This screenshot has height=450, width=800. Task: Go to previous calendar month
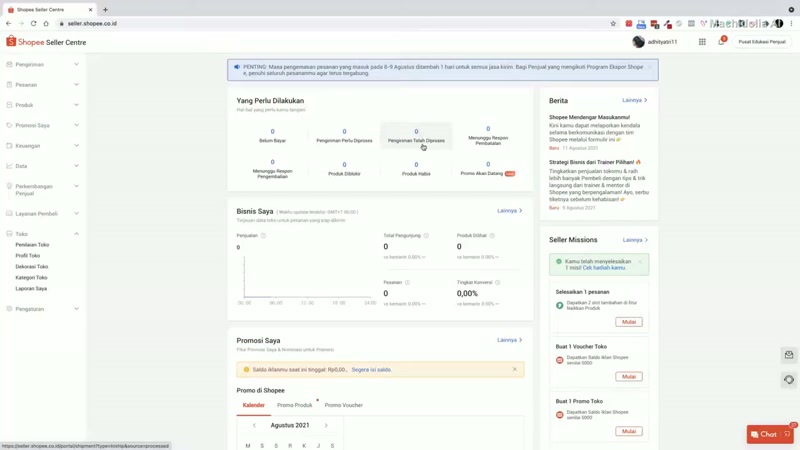click(x=254, y=425)
